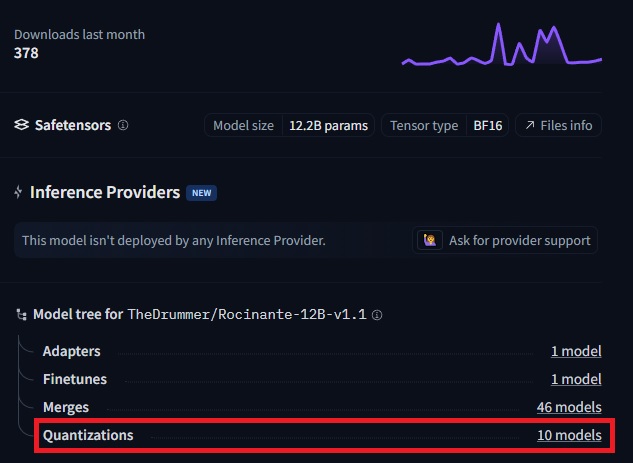Select the Finetunes tree row label
The height and width of the screenshot is (463, 633).
75,379
